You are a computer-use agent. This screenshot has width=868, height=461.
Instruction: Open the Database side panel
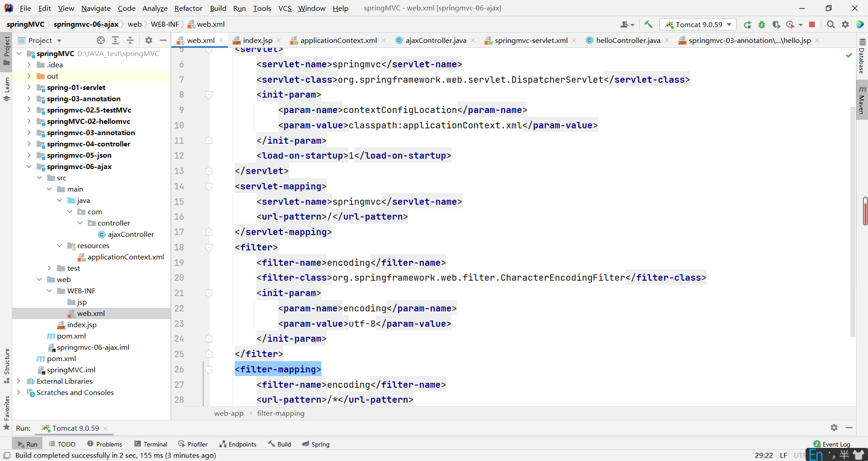[x=862, y=56]
